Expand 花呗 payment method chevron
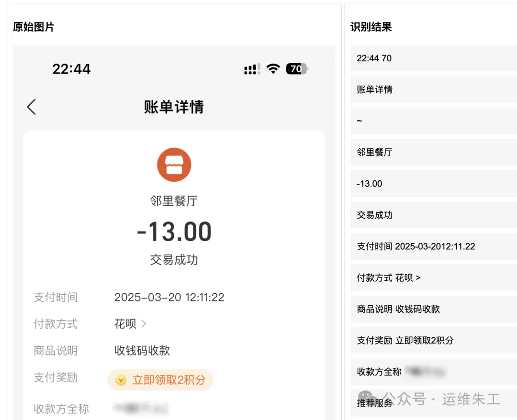517x420 pixels. pyautogui.click(x=144, y=324)
